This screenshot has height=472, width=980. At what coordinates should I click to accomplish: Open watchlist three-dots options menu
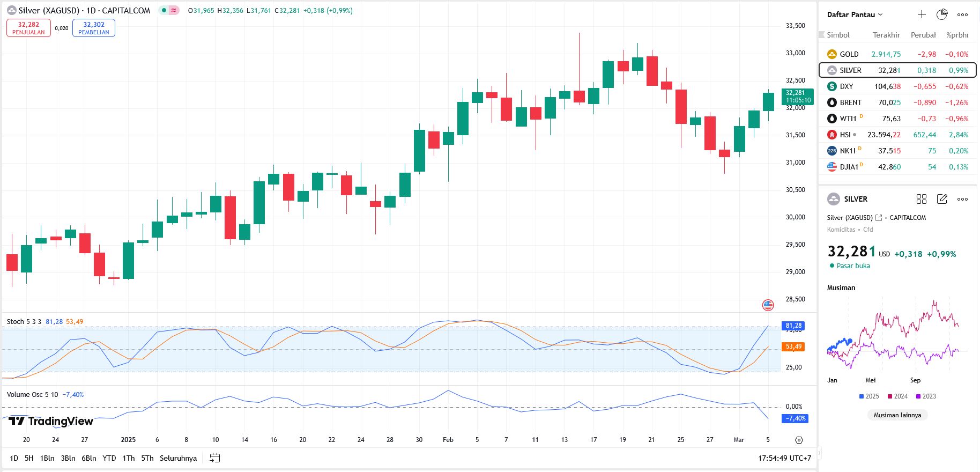(962, 14)
